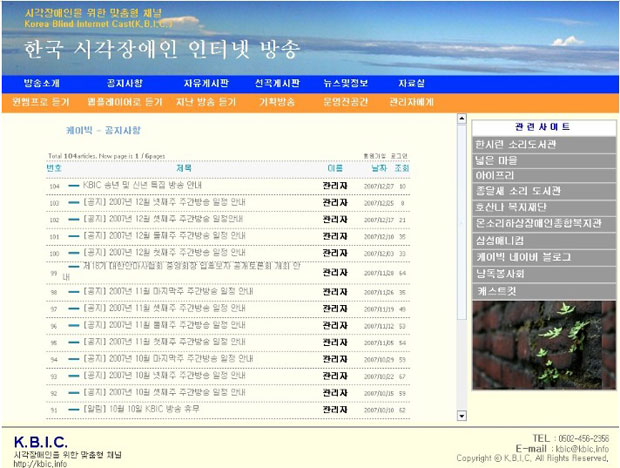
Task: Sort by 제목 column header
Action: coord(184,168)
